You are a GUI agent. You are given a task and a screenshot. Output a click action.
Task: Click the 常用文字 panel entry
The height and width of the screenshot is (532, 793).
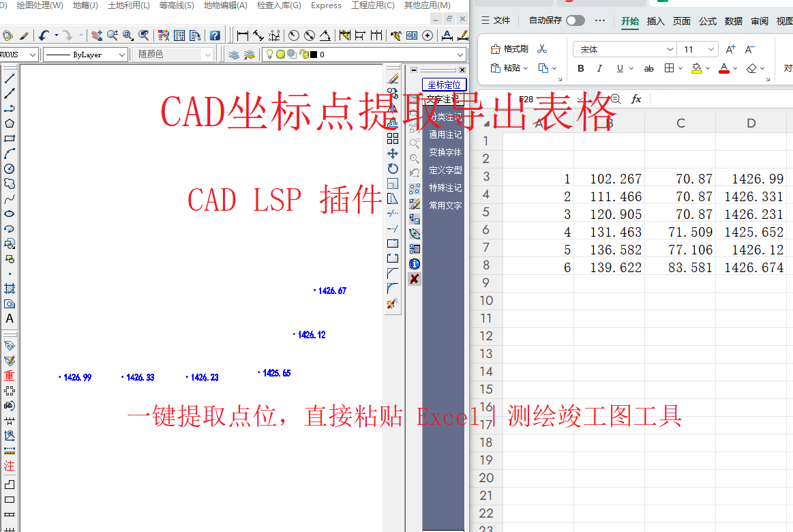click(445, 205)
